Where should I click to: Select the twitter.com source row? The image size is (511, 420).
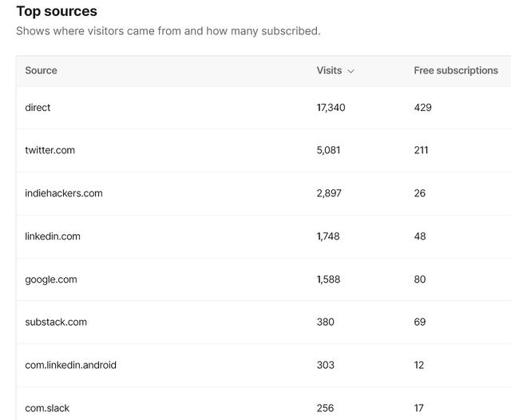[263, 150]
